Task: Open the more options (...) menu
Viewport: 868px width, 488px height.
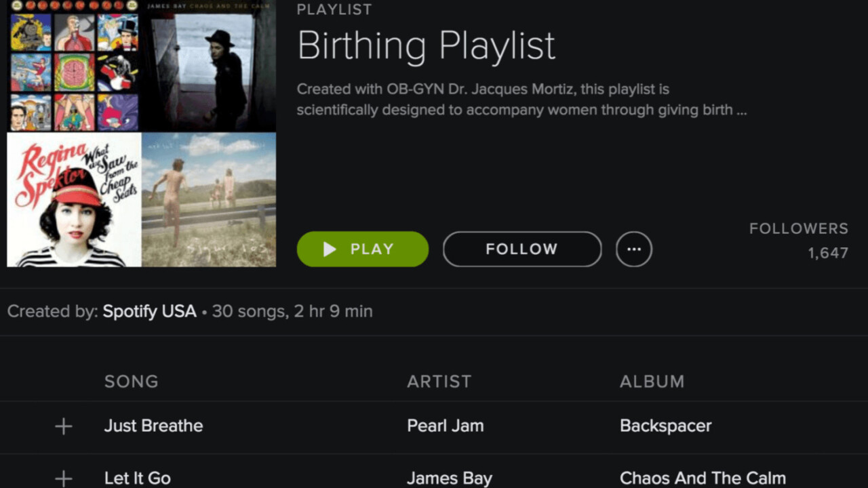Action: 633,249
